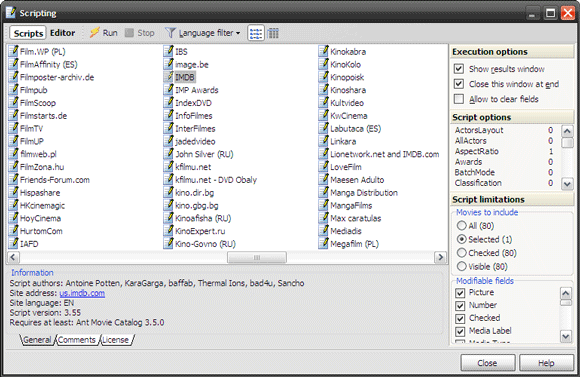Viewport: 580px width, 377px height.
Task: Click the IMDB script icon
Action: click(168, 76)
